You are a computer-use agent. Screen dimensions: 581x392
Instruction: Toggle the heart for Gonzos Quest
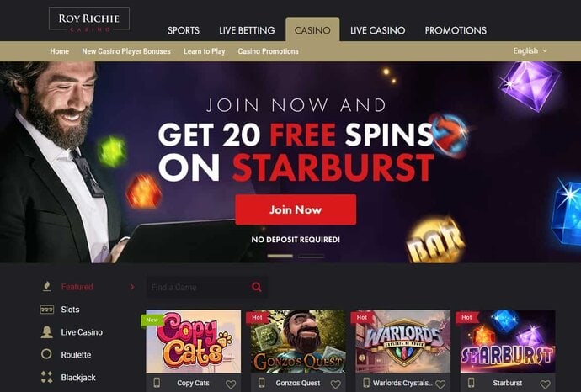pyautogui.click(x=336, y=384)
